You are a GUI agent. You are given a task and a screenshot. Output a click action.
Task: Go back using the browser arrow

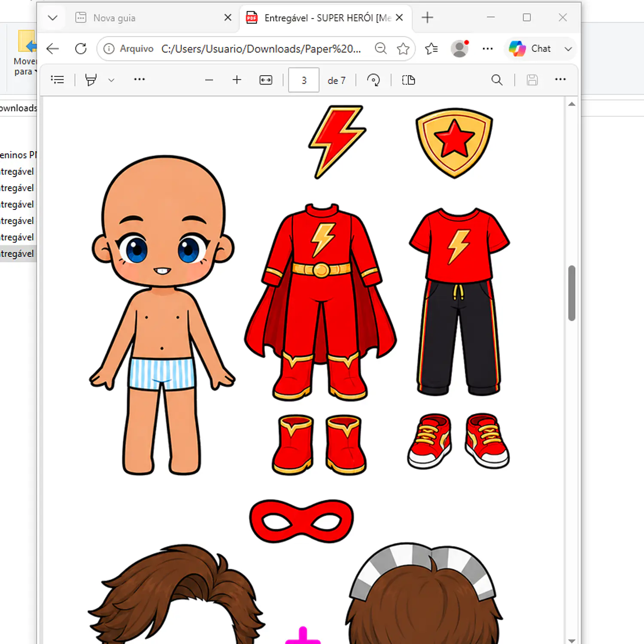click(x=52, y=49)
